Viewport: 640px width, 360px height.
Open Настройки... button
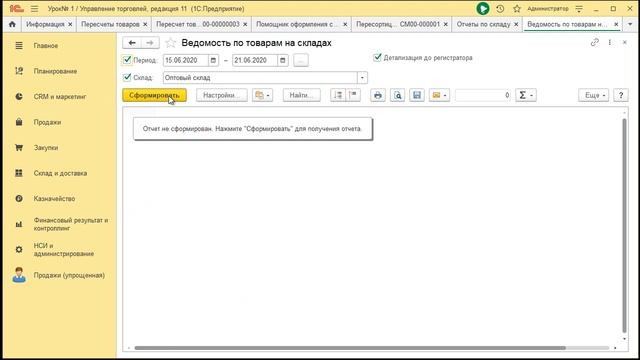(x=222, y=95)
